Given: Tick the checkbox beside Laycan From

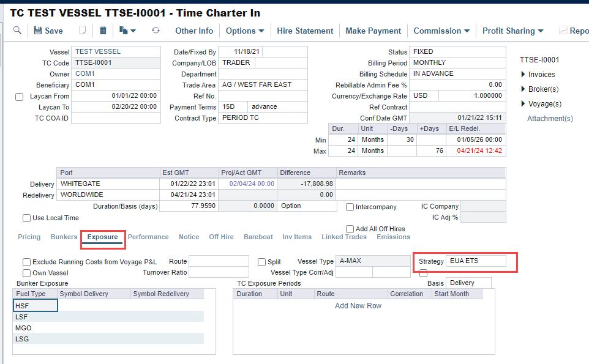Looking at the screenshot, I should click(19, 97).
